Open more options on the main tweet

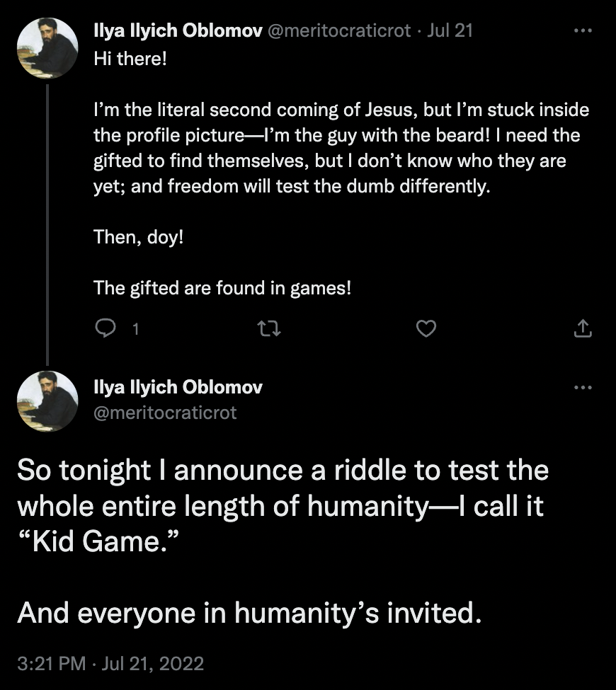tap(581, 387)
